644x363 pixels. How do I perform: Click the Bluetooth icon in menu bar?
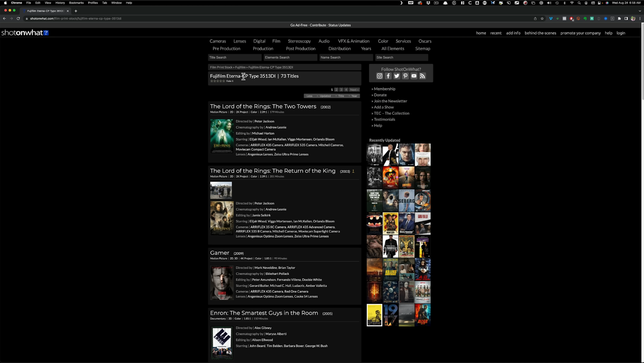(565, 3)
